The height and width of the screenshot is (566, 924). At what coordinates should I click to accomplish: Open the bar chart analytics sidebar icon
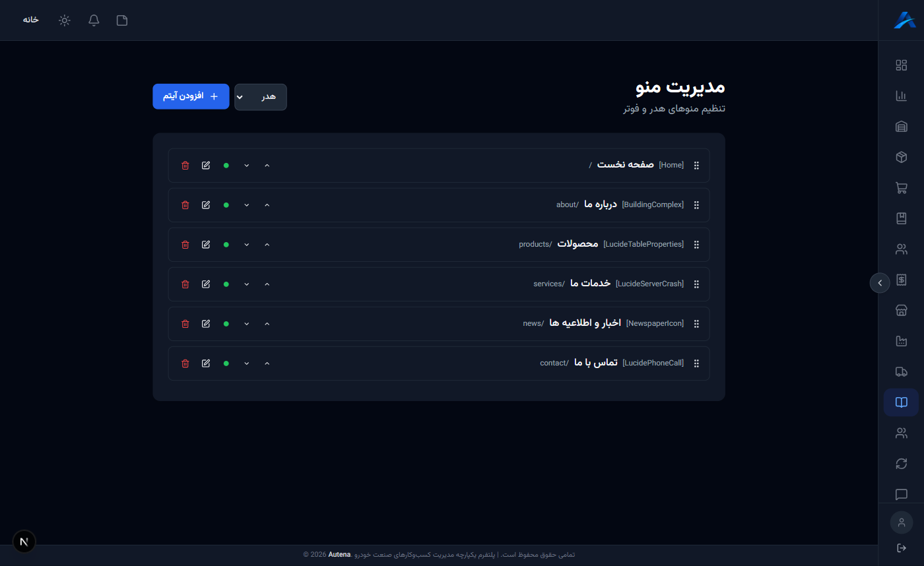coord(901,96)
